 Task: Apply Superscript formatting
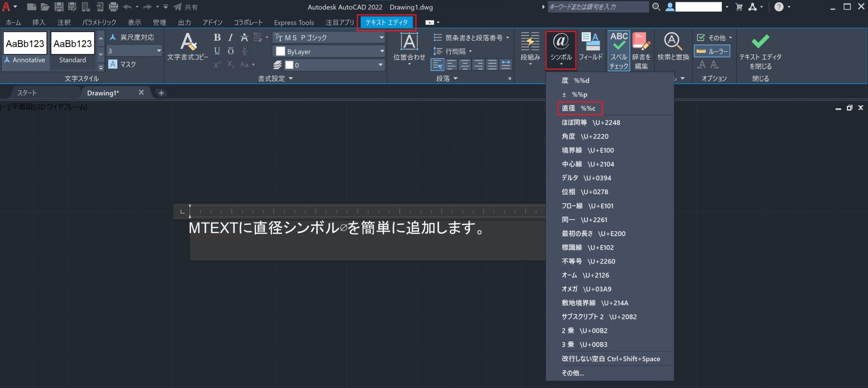coord(217,65)
